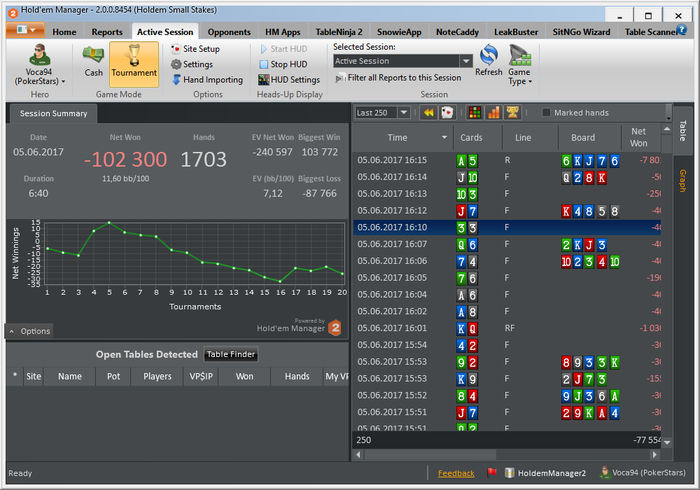Click the hands list scroll-down arrow
The width and height of the screenshot is (700, 490).
pyautogui.click(x=667, y=443)
